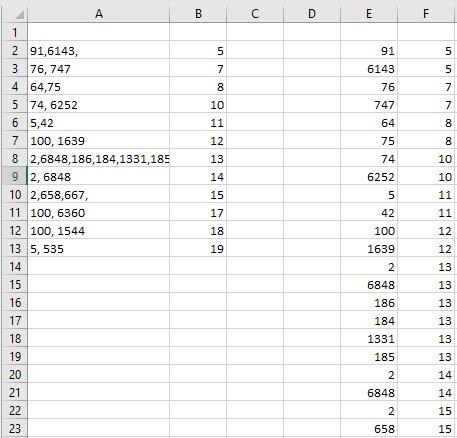Click cell E9 with value 6252

369,177
